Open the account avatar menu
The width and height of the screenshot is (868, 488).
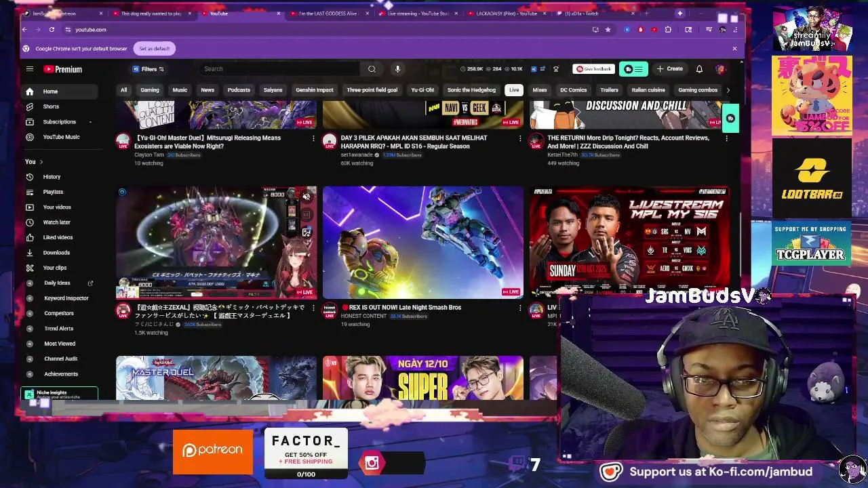pyautogui.click(x=720, y=69)
